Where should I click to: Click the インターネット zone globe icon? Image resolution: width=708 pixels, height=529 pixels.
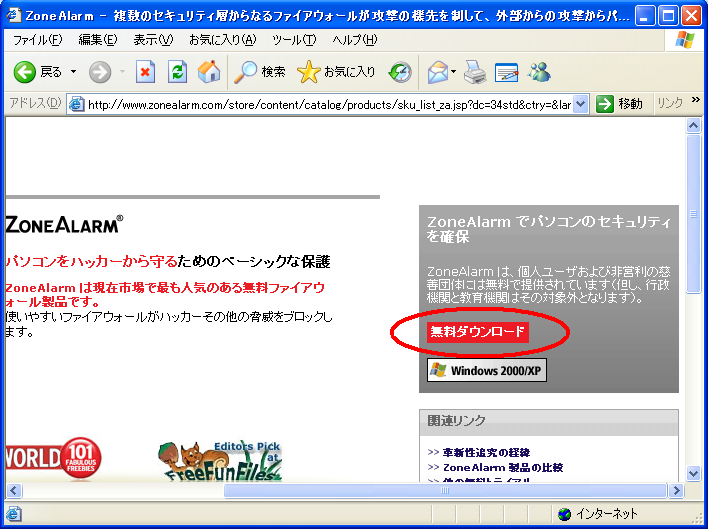pos(564,514)
